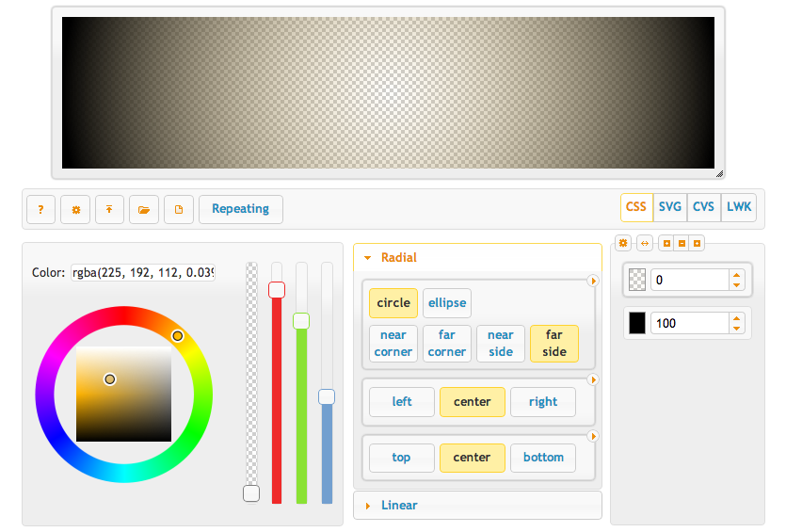Click the stop position field showing 100
This screenshot has width=786, height=532.
pos(690,323)
